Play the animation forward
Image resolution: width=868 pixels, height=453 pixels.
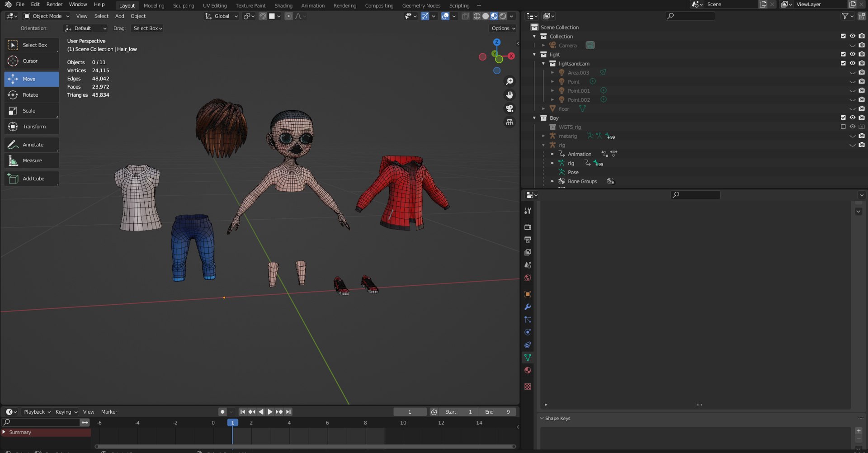click(x=270, y=412)
